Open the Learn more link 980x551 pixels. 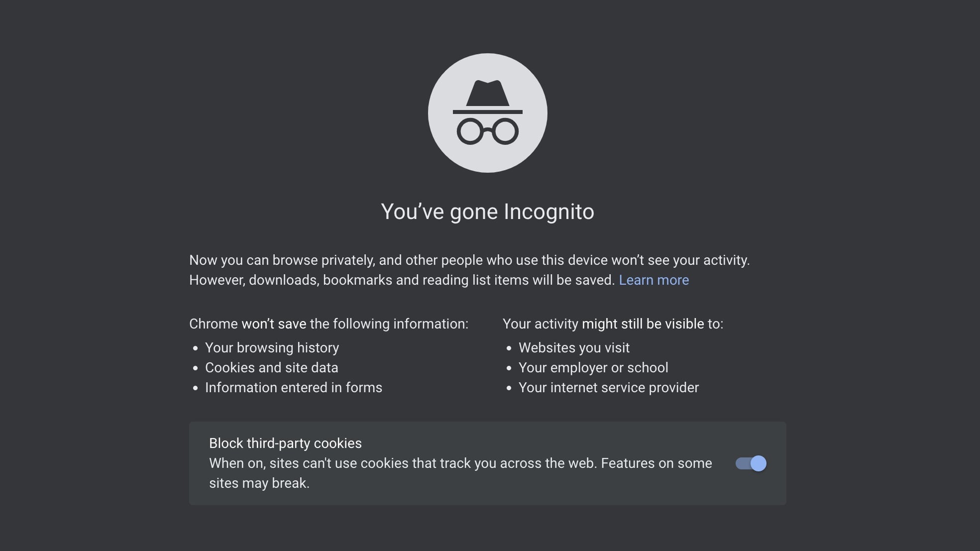[654, 280]
